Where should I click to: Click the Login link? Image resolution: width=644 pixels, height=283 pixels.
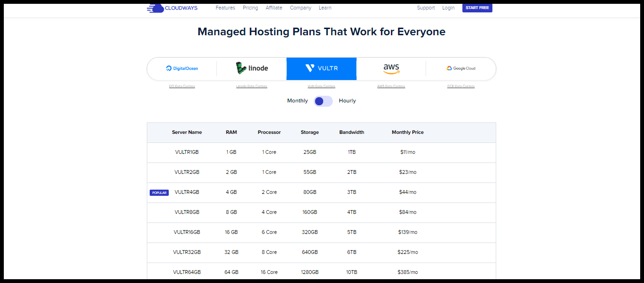click(448, 8)
